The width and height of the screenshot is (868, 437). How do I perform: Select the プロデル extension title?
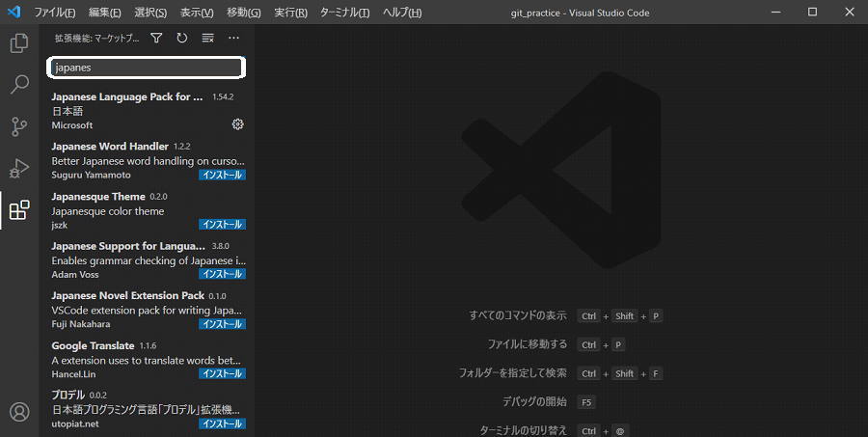point(68,395)
